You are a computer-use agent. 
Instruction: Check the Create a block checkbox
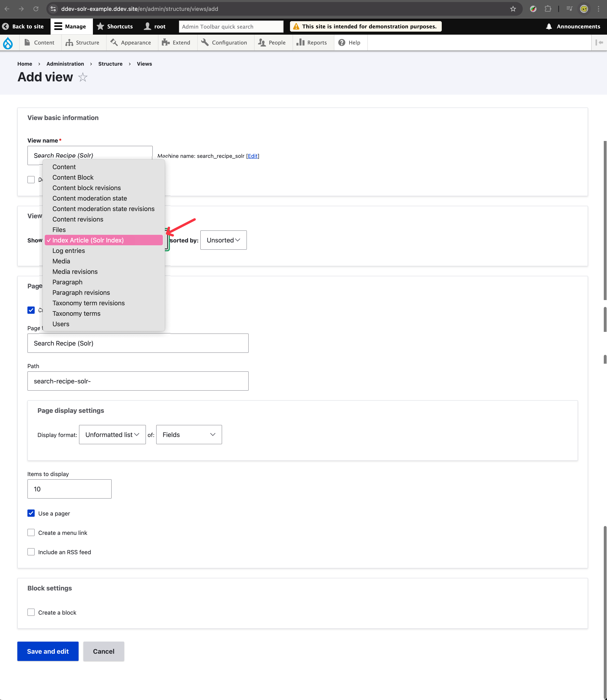coord(31,612)
